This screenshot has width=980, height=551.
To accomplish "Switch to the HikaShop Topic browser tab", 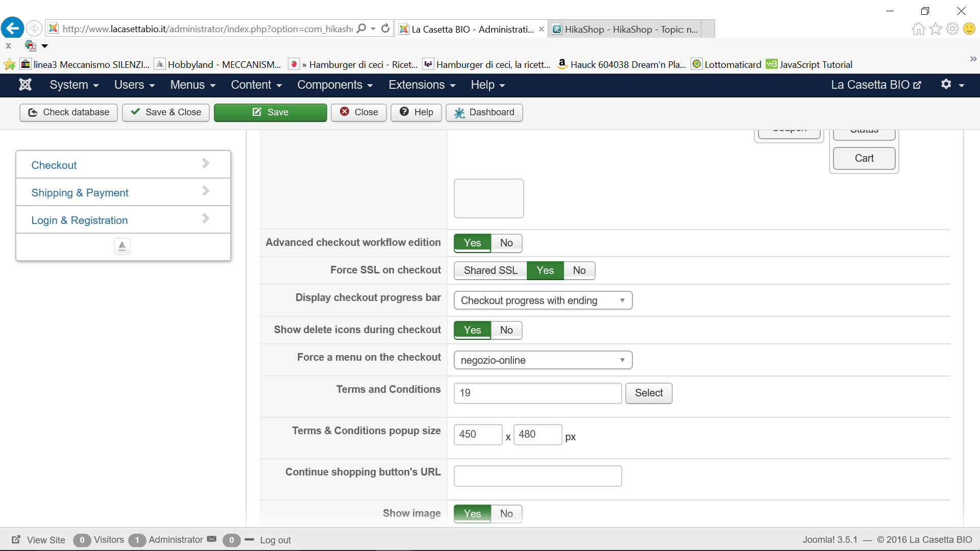I will (630, 29).
